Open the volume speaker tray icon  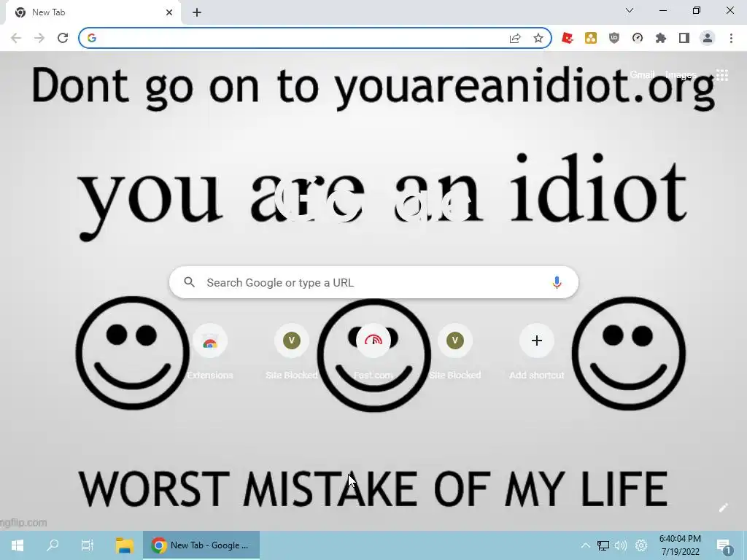(x=622, y=545)
